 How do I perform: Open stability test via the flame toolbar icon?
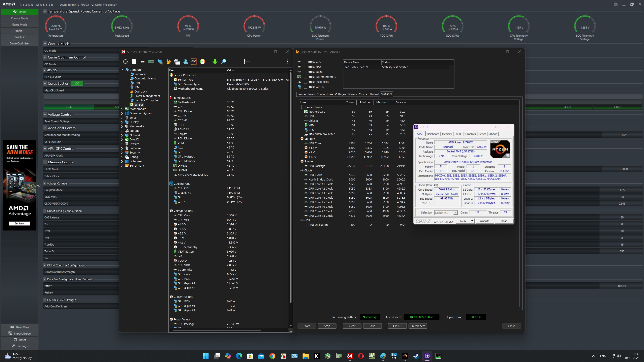click(169, 62)
